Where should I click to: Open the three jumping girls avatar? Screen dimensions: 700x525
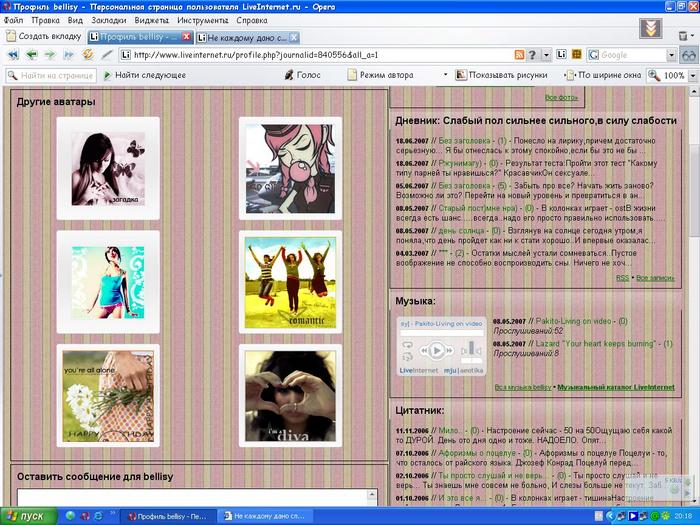[x=290, y=282]
